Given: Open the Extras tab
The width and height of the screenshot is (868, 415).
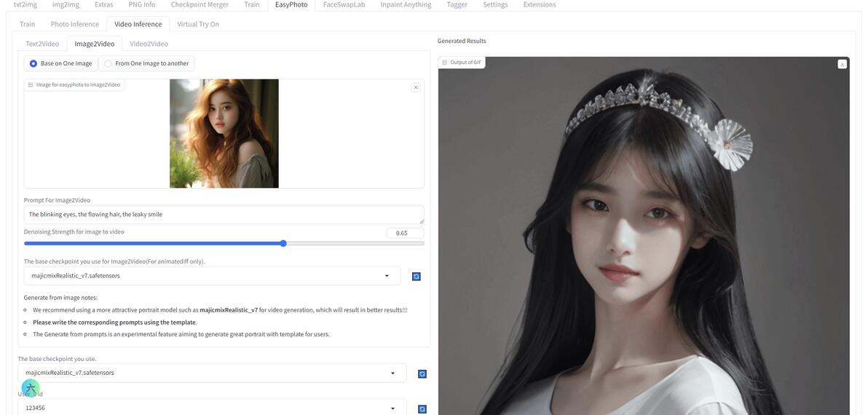Looking at the screenshot, I should pos(103,4).
